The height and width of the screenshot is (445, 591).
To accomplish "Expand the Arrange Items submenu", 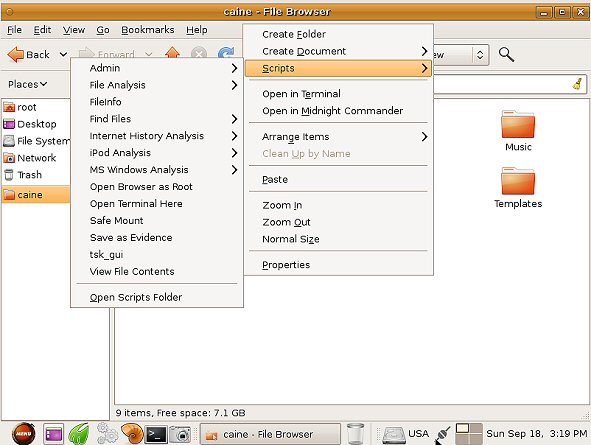I will click(x=338, y=137).
